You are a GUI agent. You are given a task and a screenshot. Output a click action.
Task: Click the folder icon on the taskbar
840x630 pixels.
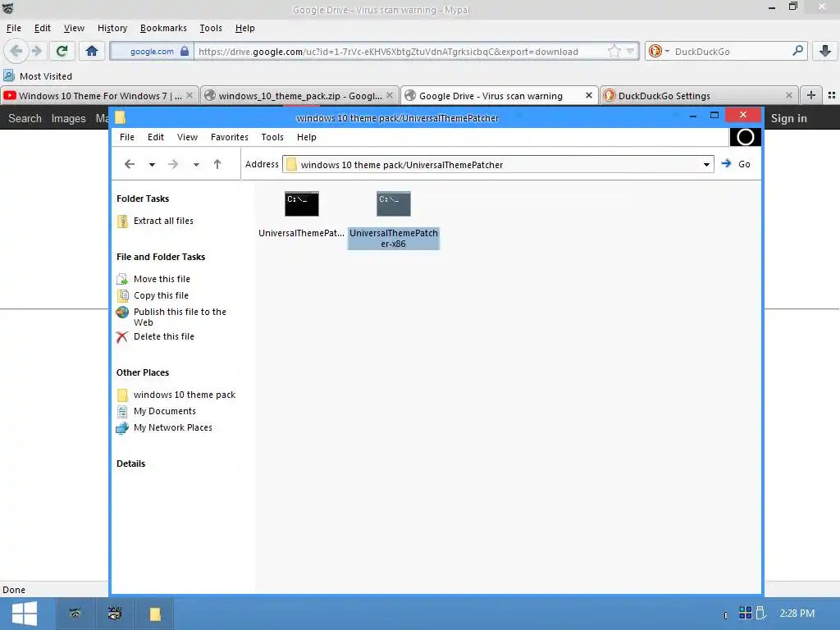[x=155, y=614]
